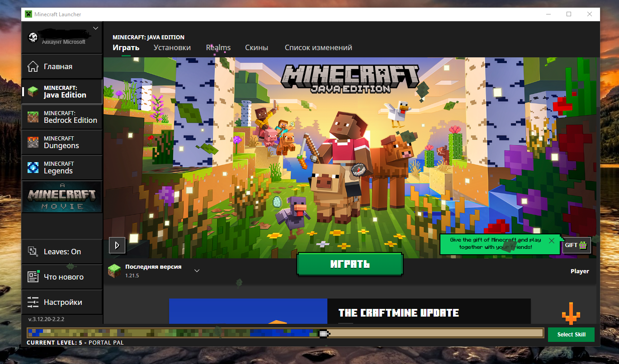Open the Главная home section
The image size is (619, 364).
(x=62, y=66)
